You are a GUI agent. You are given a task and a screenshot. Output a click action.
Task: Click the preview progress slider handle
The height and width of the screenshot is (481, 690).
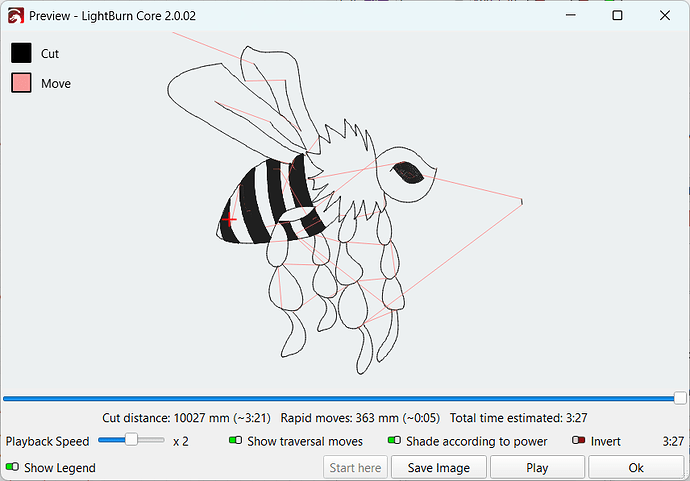(680, 398)
